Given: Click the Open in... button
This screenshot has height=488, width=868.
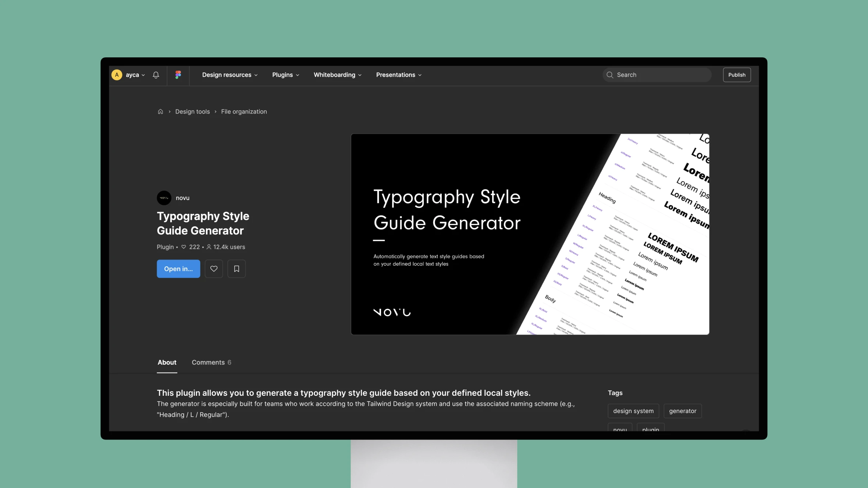Looking at the screenshot, I should [178, 269].
